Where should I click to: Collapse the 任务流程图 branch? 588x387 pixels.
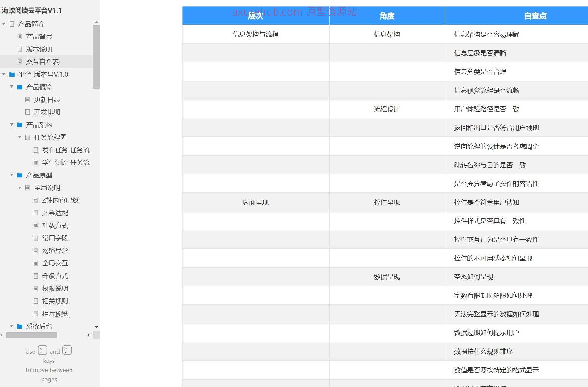[19, 137]
